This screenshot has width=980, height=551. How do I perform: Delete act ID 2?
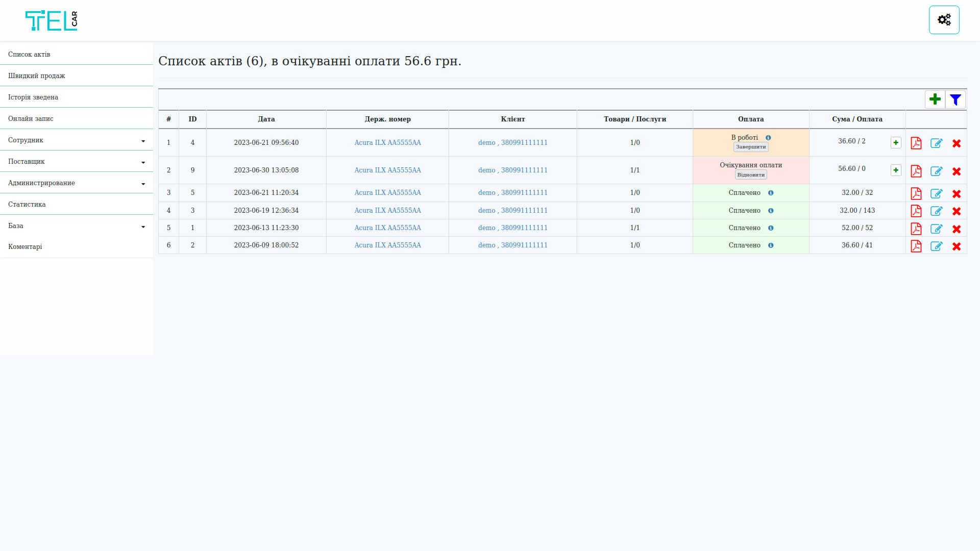pos(957,246)
